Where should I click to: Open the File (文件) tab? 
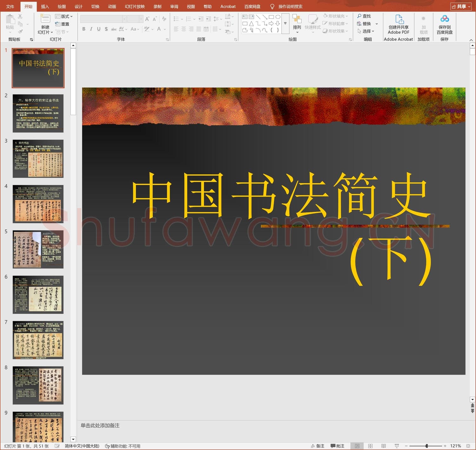click(x=10, y=6)
